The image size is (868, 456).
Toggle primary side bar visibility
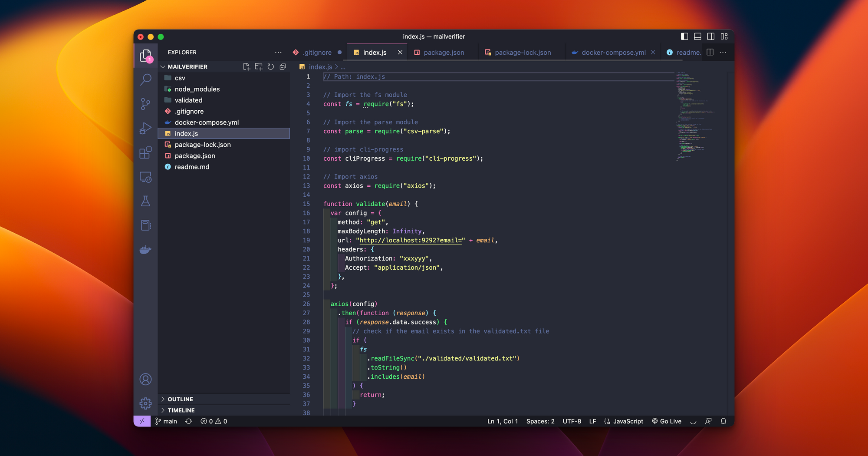(684, 36)
